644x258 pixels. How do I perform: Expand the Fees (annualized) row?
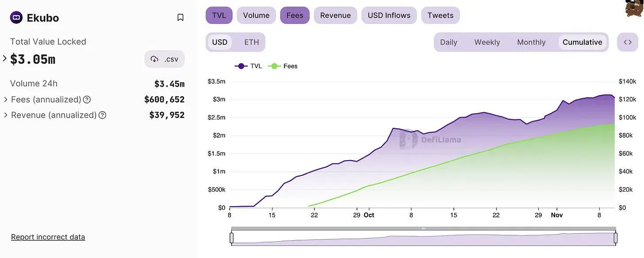pyautogui.click(x=6, y=100)
